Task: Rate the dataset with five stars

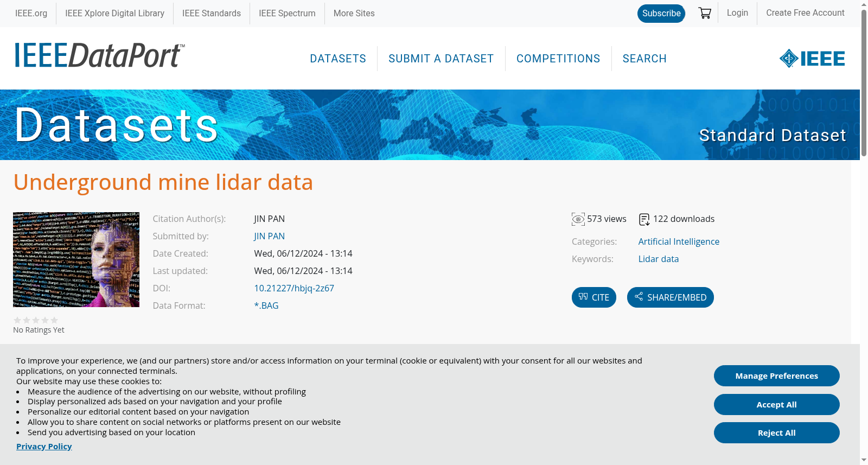Action: pos(54,320)
